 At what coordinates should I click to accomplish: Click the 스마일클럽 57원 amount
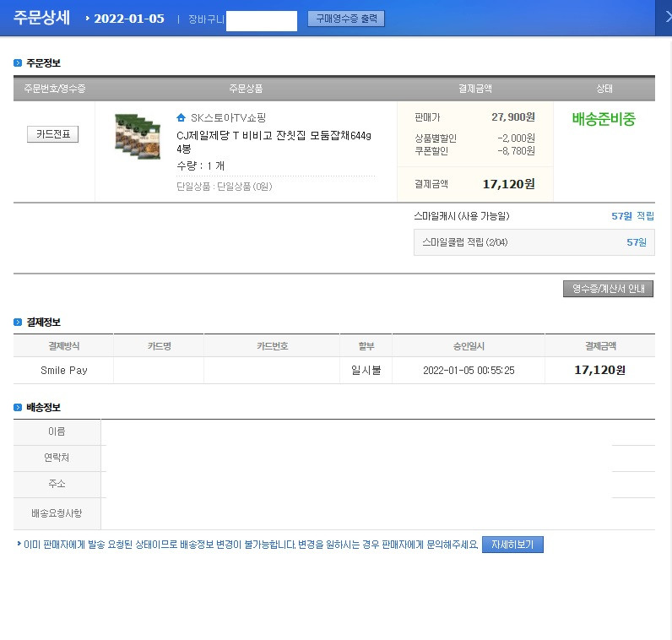[x=637, y=242]
